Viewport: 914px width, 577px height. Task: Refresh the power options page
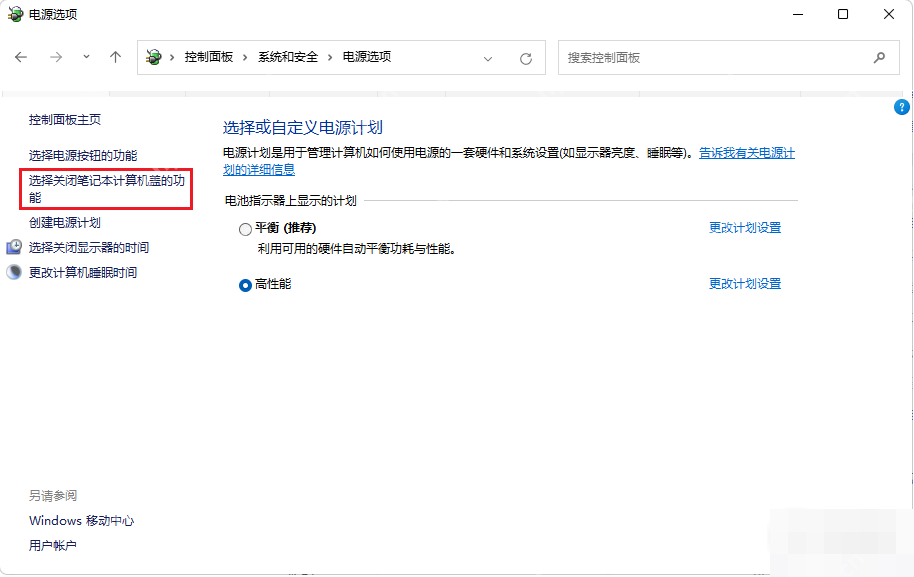click(526, 58)
